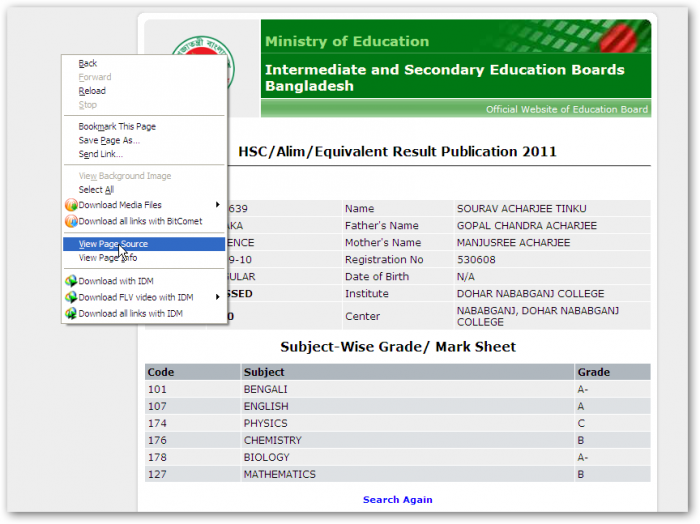Choose Download all links with IDM

tap(144, 314)
